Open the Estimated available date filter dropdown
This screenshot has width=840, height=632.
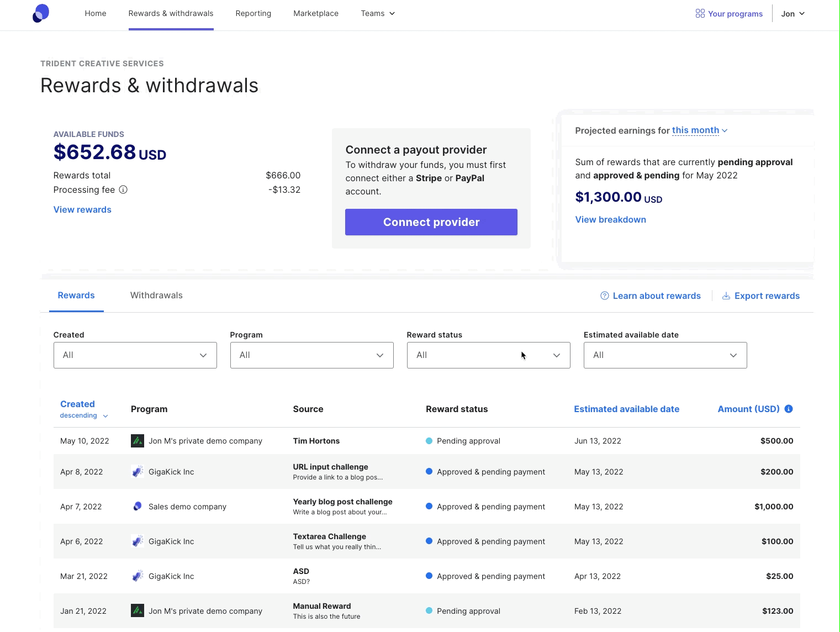(665, 355)
